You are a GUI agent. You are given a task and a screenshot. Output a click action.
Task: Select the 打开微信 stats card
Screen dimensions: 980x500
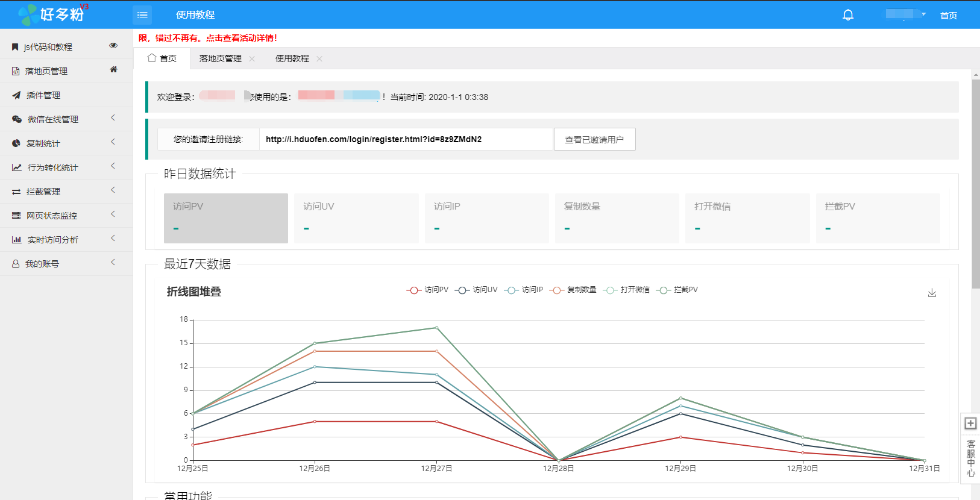747,218
